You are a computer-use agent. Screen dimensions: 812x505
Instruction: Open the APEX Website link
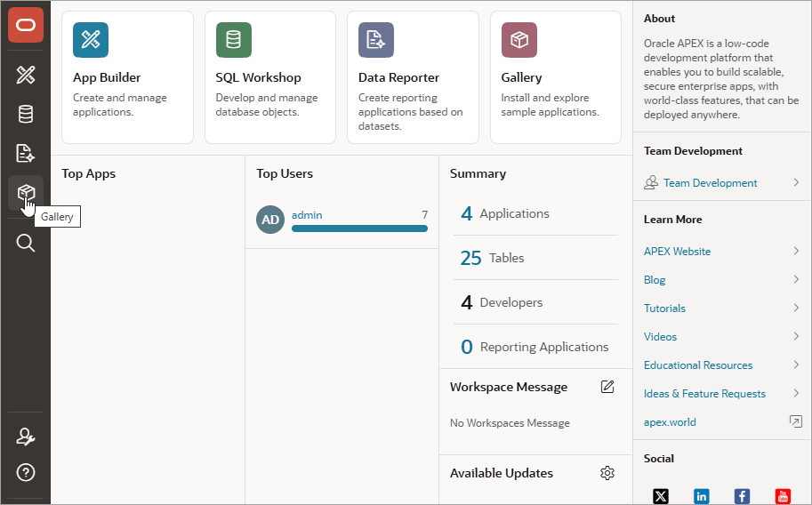coord(678,252)
